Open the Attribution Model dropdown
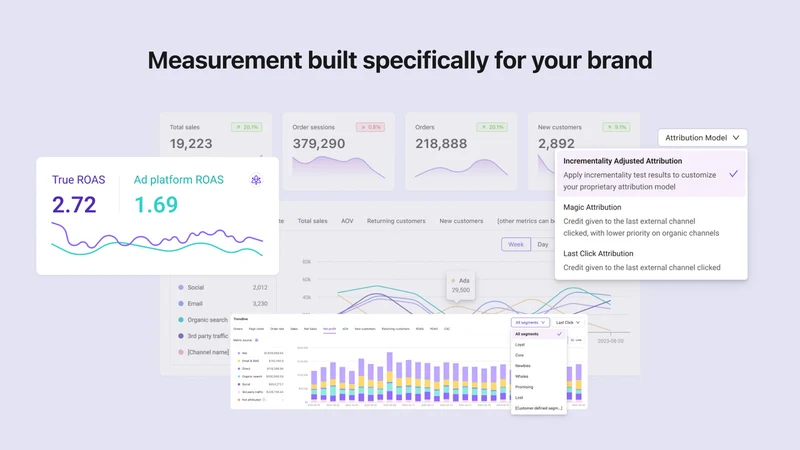Viewport: 800px width, 450px height. pyautogui.click(x=702, y=138)
